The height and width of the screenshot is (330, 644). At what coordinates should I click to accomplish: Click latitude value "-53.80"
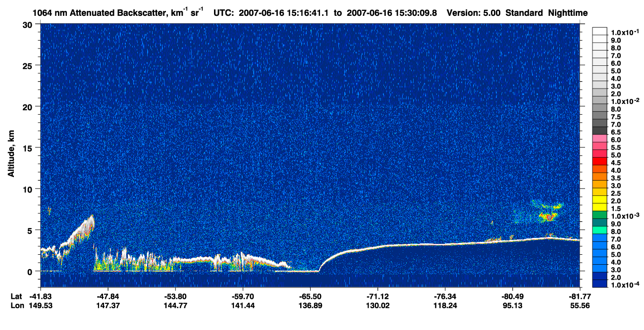175,296
